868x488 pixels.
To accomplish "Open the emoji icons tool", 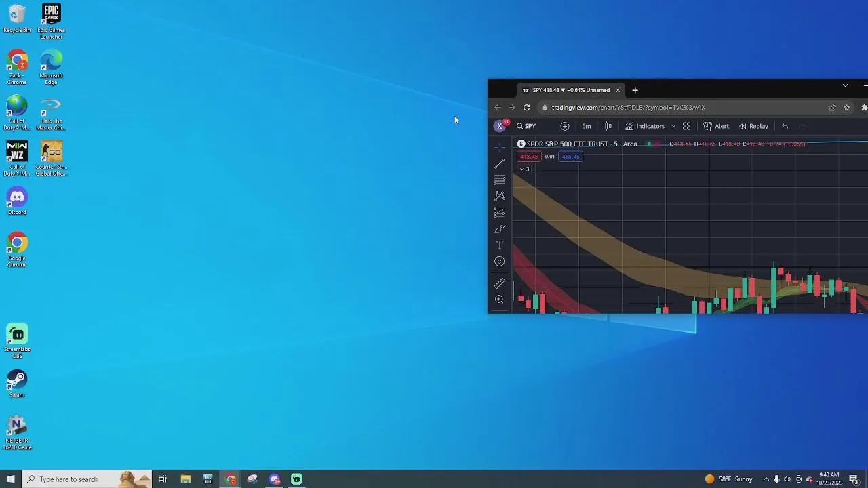I will (x=500, y=262).
